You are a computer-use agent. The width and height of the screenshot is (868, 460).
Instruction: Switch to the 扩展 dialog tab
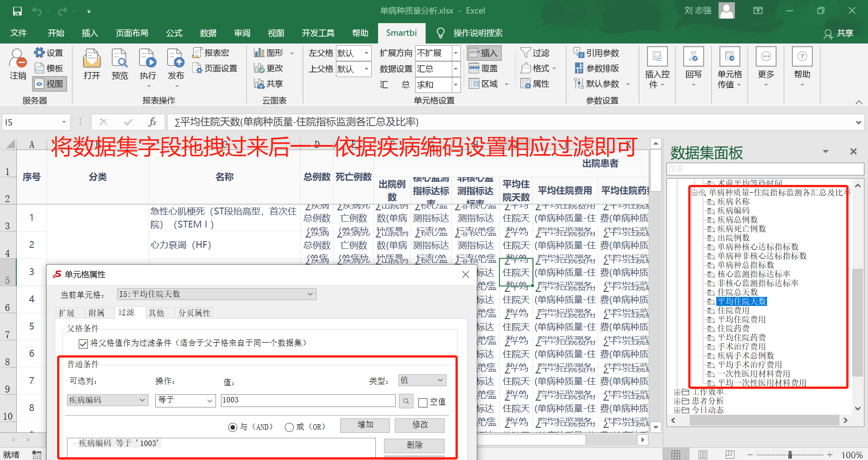(x=67, y=313)
